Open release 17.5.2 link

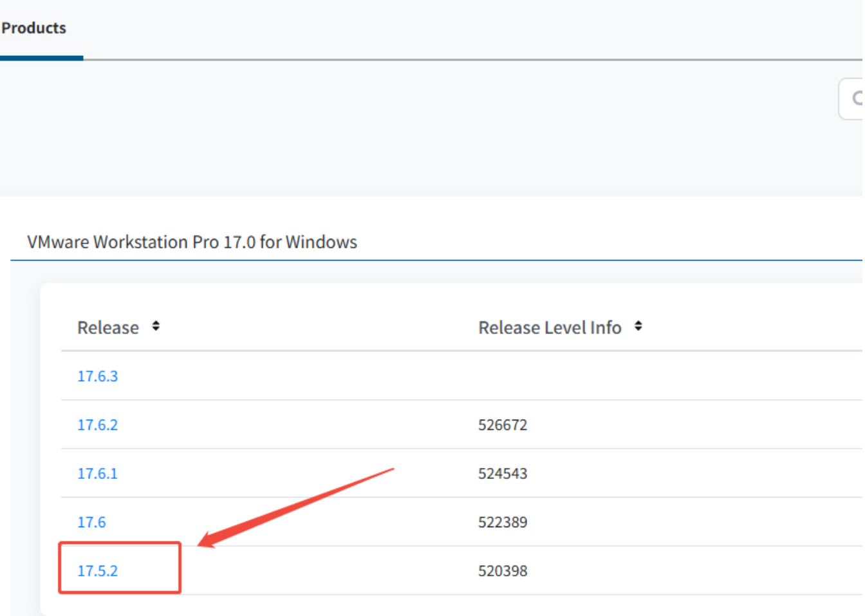pyautogui.click(x=98, y=571)
